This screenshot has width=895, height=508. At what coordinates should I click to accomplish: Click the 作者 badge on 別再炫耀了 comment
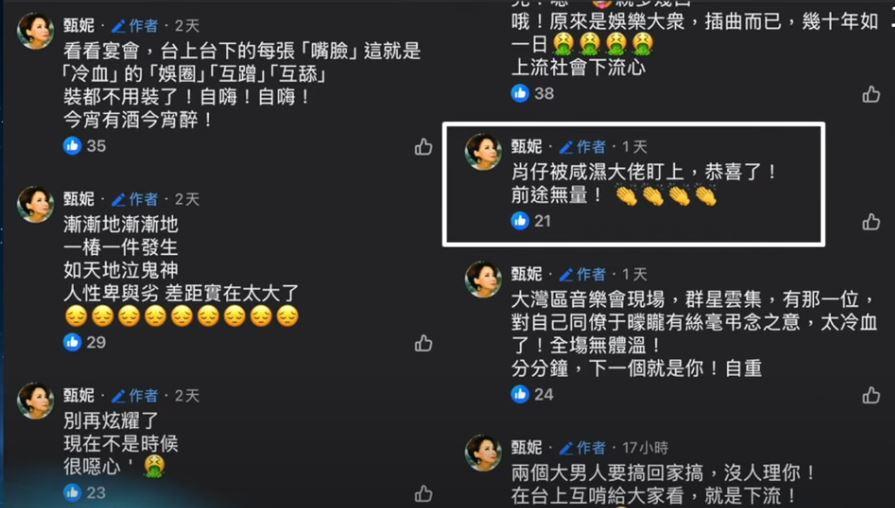pyautogui.click(x=135, y=396)
